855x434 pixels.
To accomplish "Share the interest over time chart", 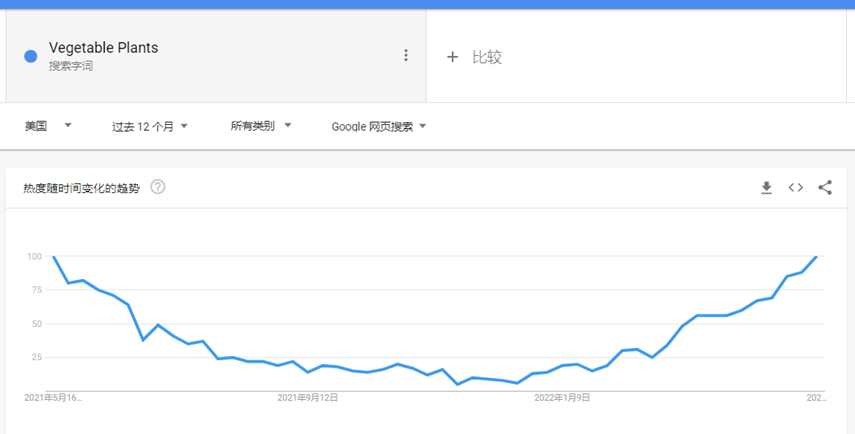I will point(825,187).
